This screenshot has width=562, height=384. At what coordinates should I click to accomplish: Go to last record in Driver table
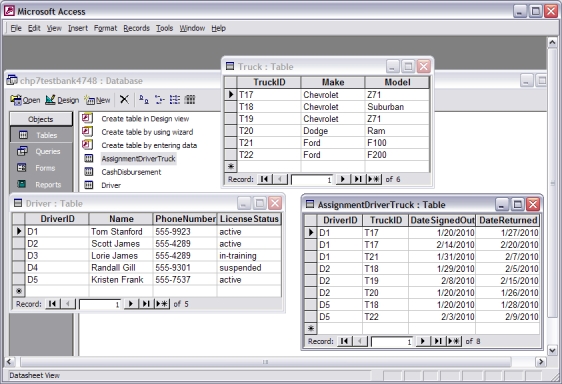click(146, 304)
